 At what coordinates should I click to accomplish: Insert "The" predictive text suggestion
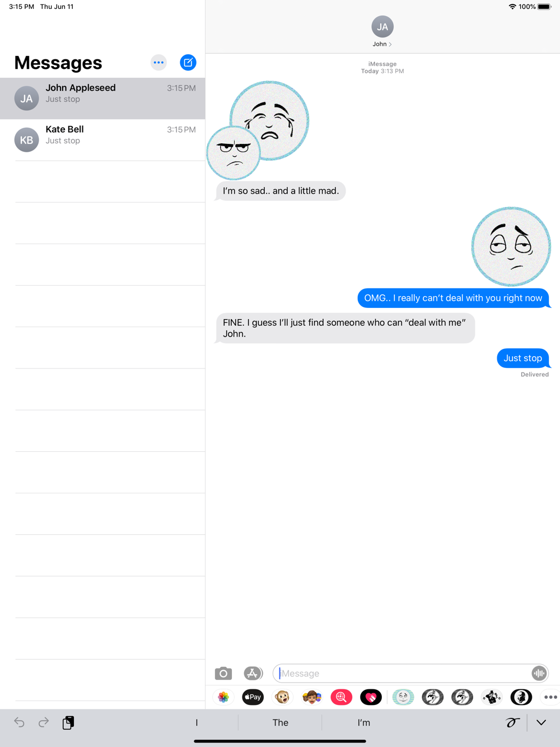(x=280, y=722)
